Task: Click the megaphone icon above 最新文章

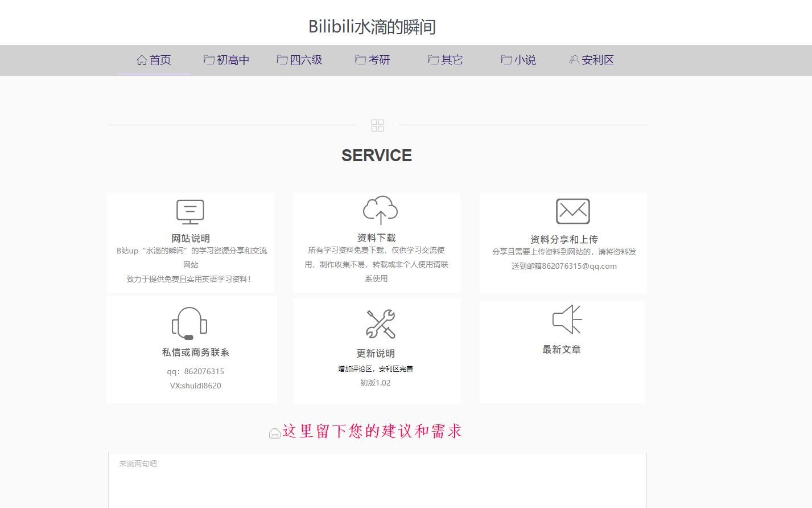Action: click(567, 319)
